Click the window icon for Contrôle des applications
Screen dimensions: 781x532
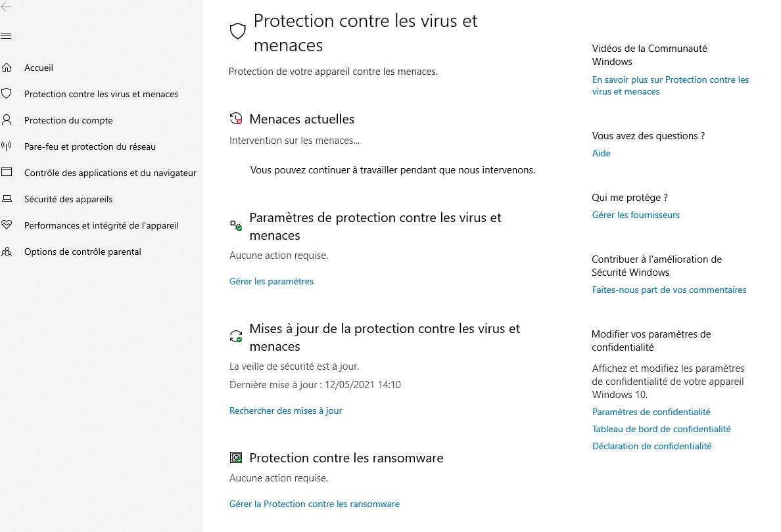coord(7,172)
